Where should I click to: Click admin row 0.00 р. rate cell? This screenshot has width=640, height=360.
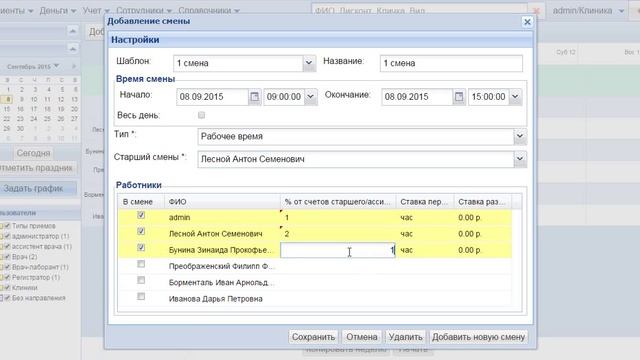click(482, 218)
